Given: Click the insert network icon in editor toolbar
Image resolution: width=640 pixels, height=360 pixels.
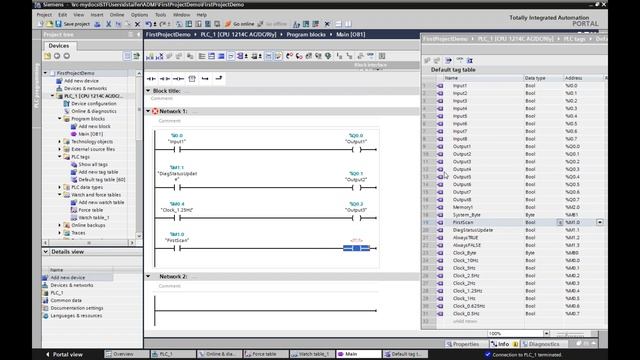Looking at the screenshot, I should click(x=150, y=56).
